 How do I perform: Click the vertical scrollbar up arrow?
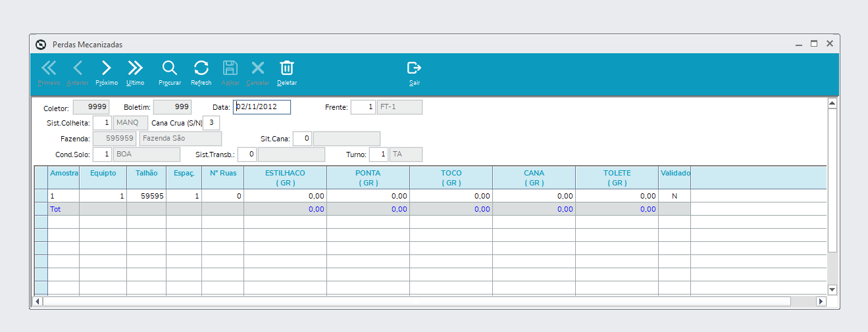pos(832,103)
